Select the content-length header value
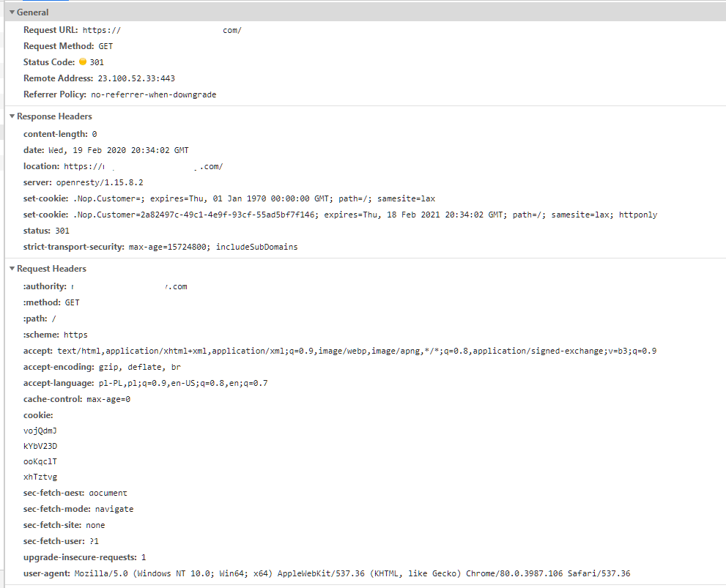The image size is (726, 588). (93, 133)
